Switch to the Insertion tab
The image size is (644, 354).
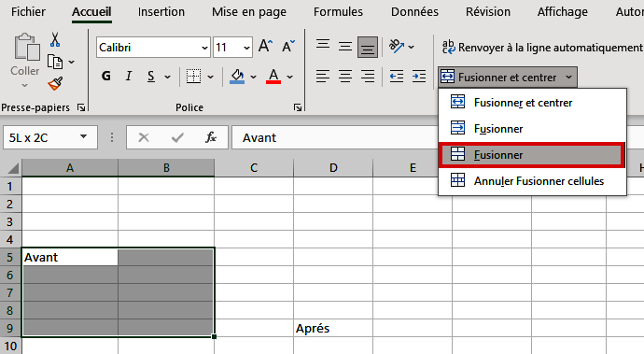(161, 12)
